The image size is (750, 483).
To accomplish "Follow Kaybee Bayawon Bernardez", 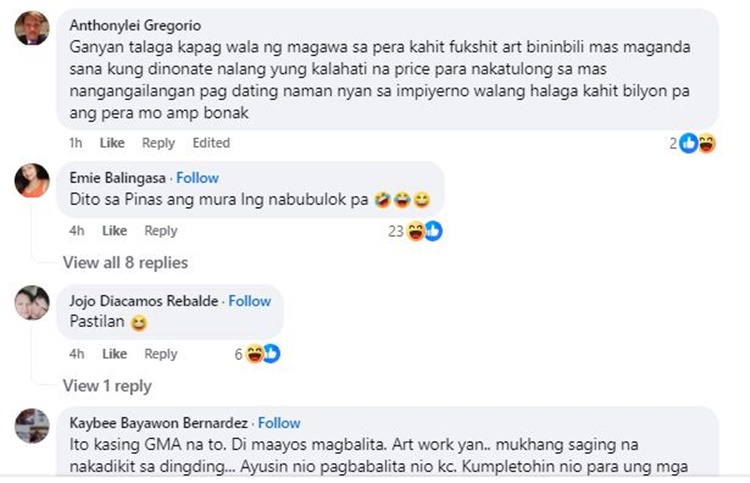I will click(279, 423).
